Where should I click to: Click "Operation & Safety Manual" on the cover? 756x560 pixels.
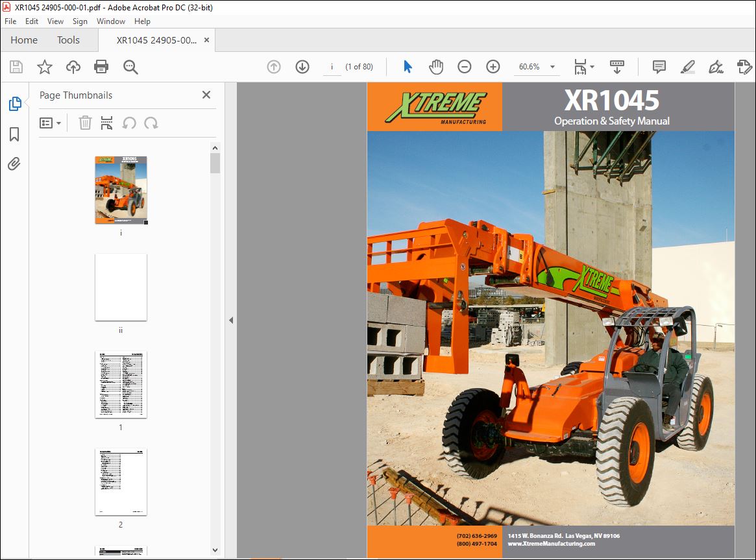pyautogui.click(x=612, y=121)
